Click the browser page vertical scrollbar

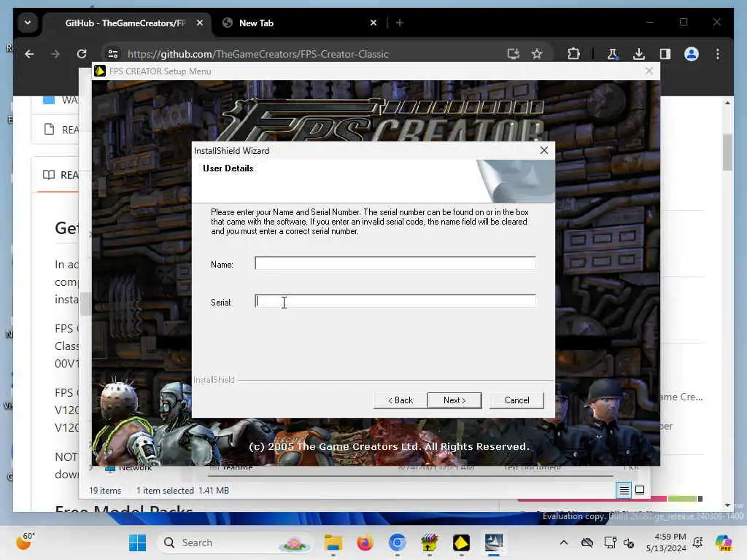pyautogui.click(x=727, y=152)
